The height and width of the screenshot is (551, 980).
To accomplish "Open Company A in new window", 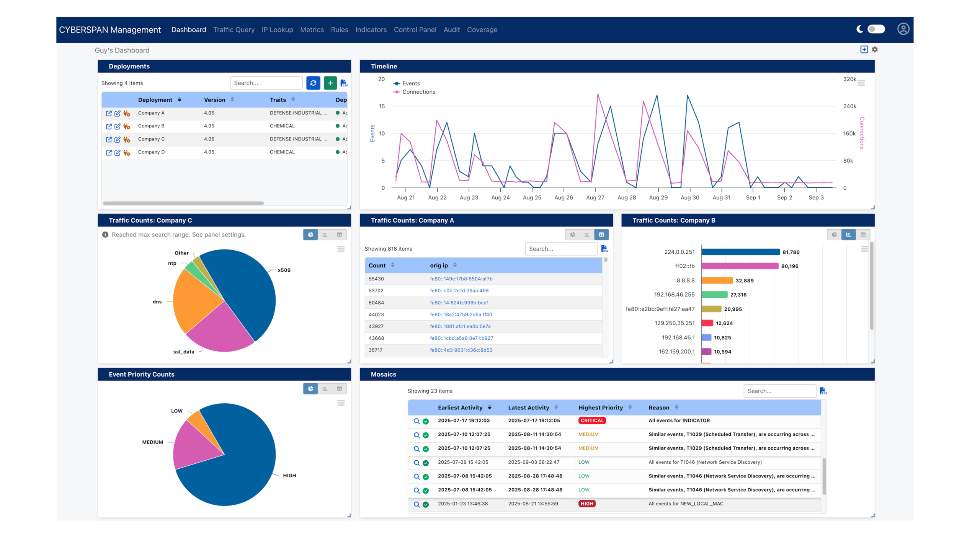I will pos(109,113).
